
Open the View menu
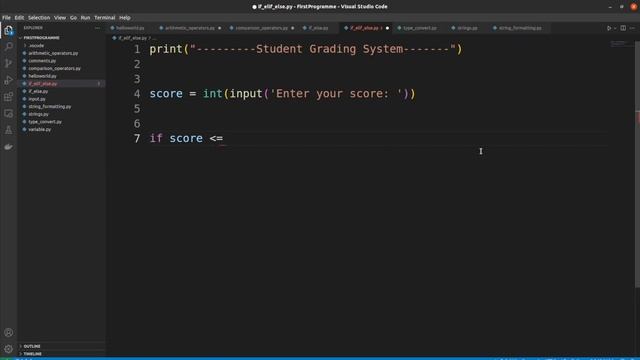[x=60, y=18]
